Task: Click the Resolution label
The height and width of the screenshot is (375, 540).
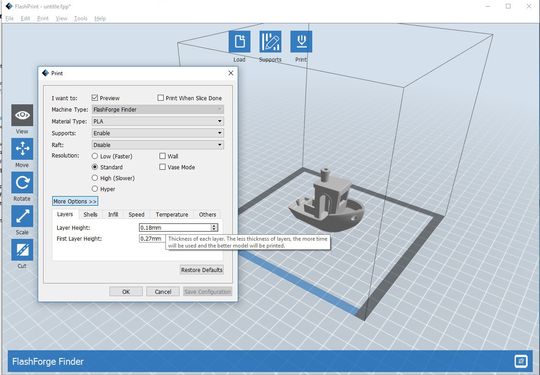Action: pyautogui.click(x=65, y=156)
